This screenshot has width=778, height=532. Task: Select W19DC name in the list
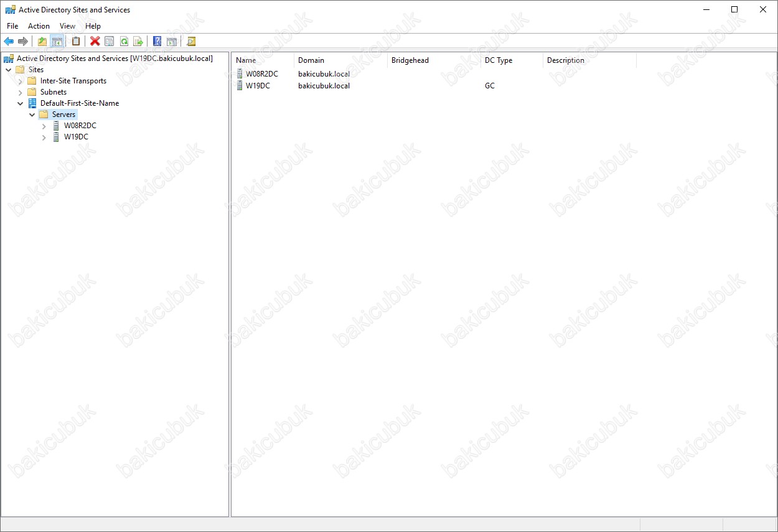click(x=258, y=86)
